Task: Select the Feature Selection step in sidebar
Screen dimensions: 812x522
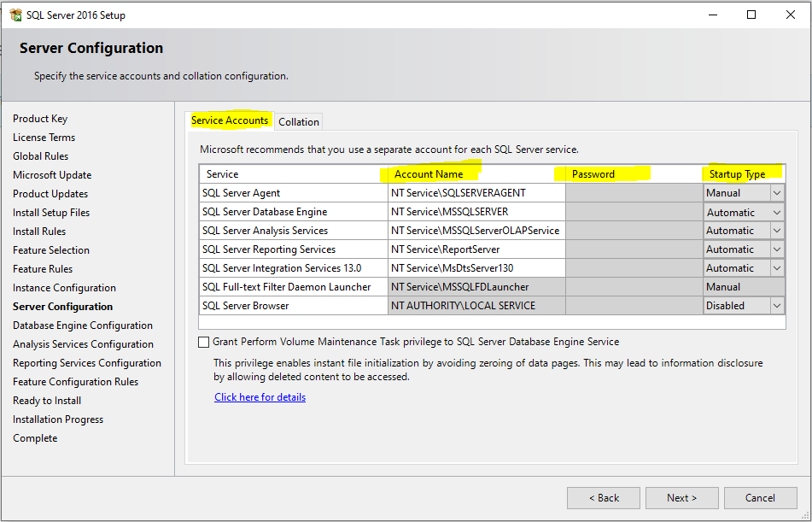Action: (x=51, y=249)
